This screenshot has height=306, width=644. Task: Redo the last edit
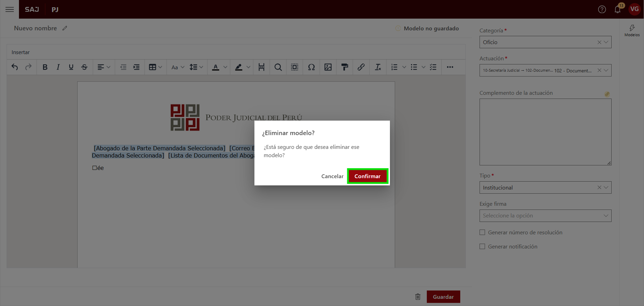tap(28, 67)
